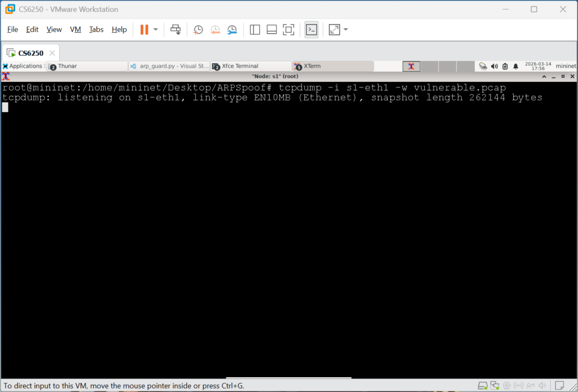Close the CS6250 tab
Image resolution: width=578 pixels, height=392 pixels.
pyautogui.click(x=52, y=53)
